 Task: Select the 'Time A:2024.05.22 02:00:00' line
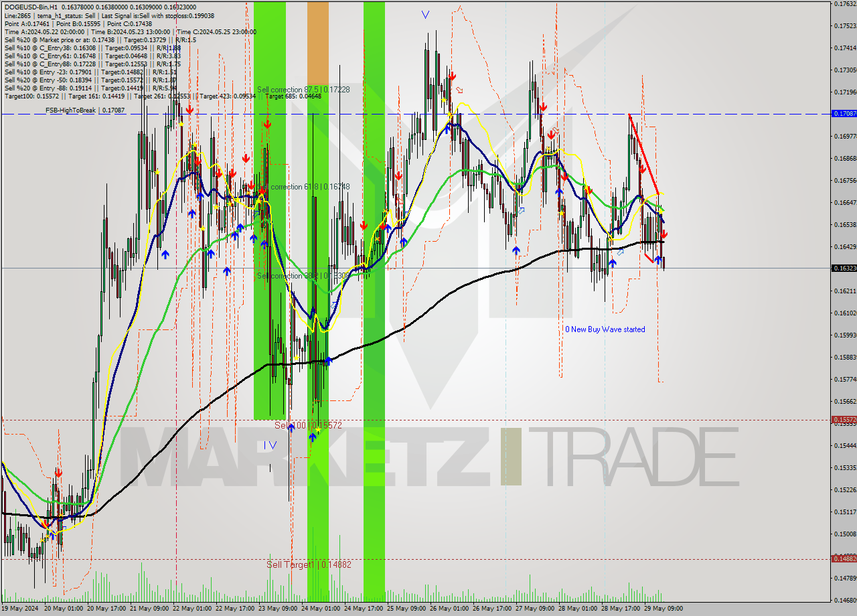131,32
